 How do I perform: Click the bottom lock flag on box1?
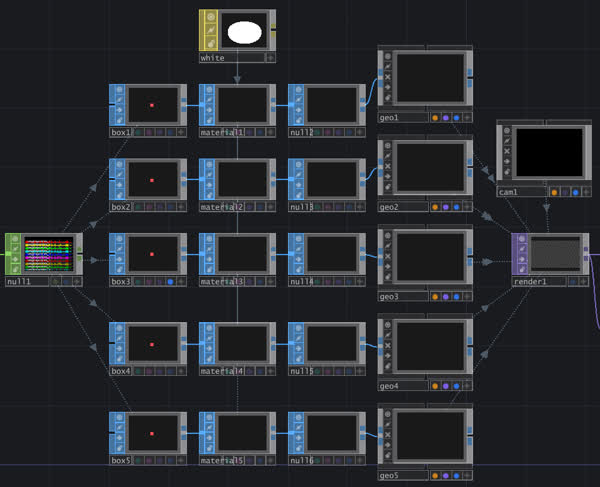(x=119, y=119)
